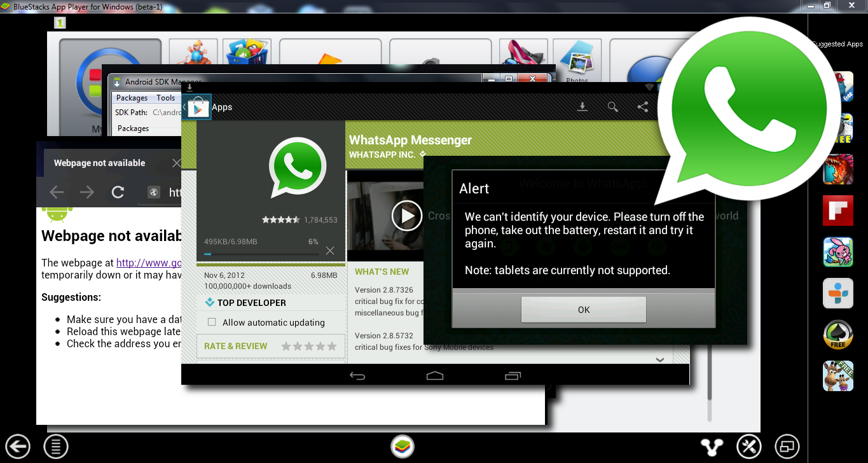
Task: Click the WhatsApp Messenger app title
Action: tap(411, 140)
